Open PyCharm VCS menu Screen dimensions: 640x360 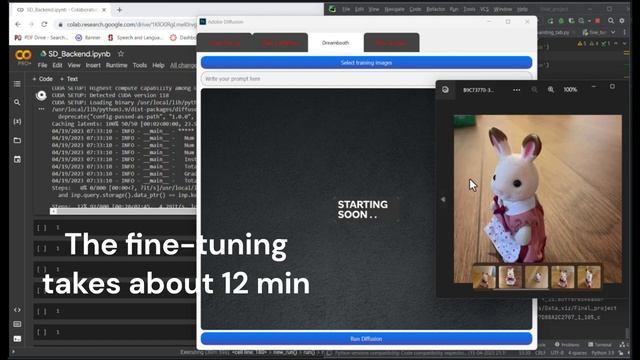[x=484, y=9]
